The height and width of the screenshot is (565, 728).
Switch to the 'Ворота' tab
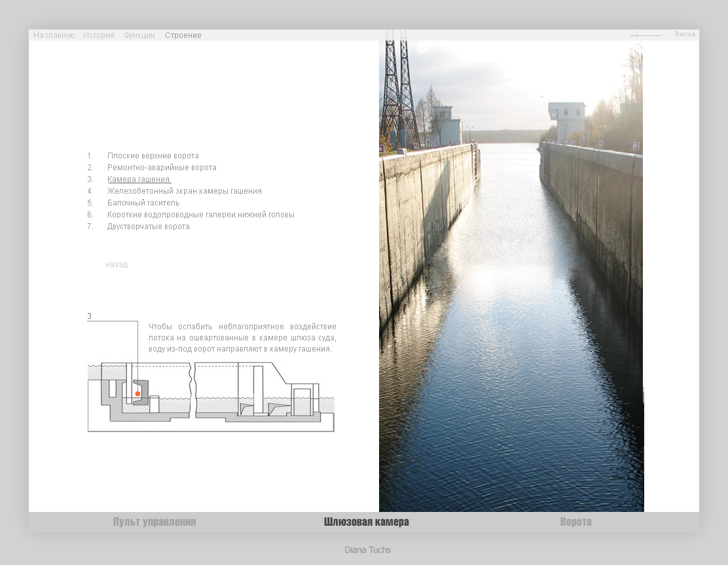(x=575, y=522)
